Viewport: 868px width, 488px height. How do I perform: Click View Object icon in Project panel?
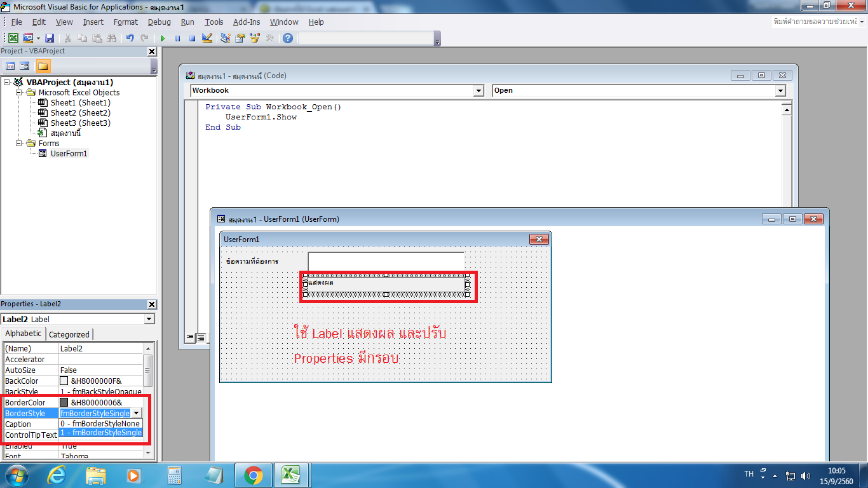pos(25,66)
